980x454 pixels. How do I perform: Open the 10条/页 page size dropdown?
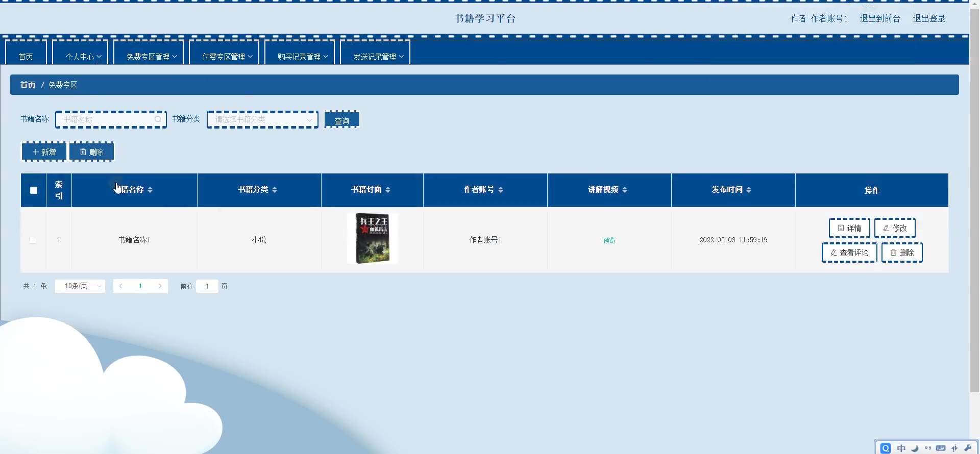[80, 286]
